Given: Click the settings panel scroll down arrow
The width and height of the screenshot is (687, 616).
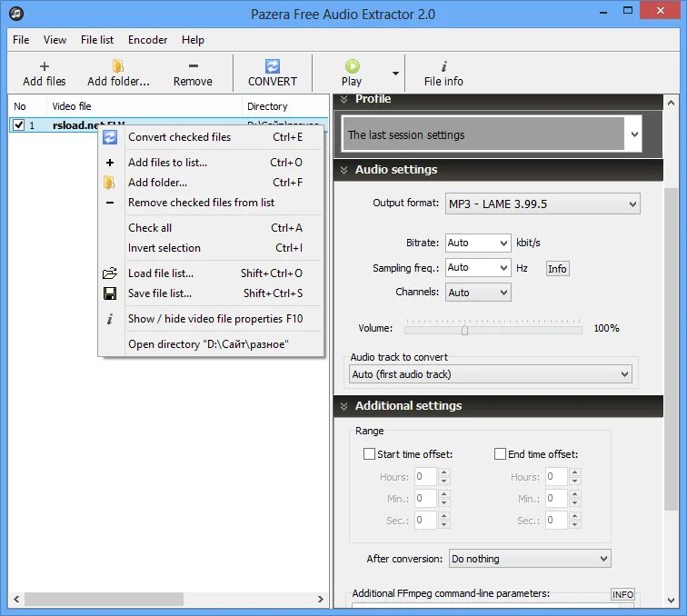Looking at the screenshot, I should click(x=671, y=601).
